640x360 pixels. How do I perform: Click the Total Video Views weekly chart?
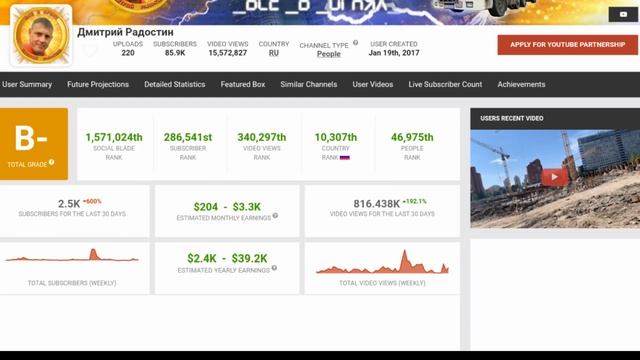click(382, 261)
